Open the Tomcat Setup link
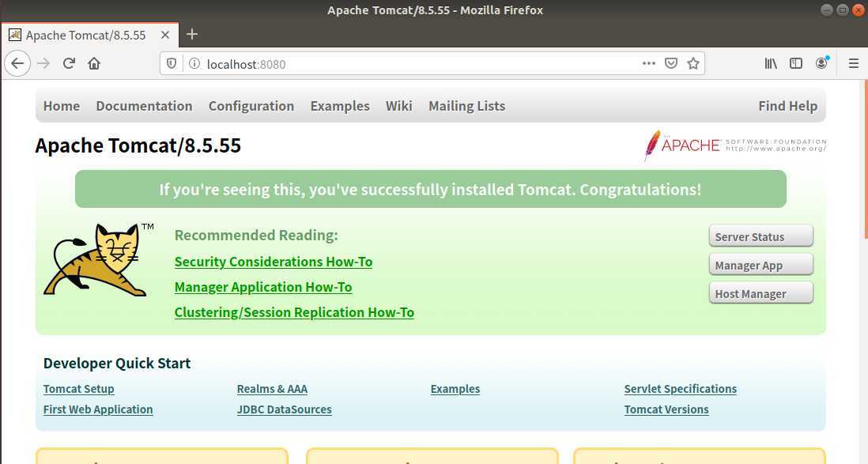The width and height of the screenshot is (868, 464). pos(78,389)
